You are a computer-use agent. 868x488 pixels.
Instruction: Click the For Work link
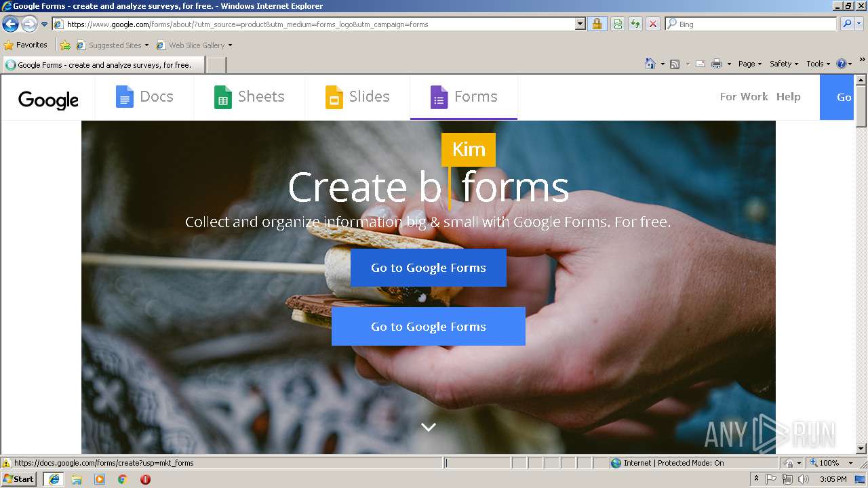coord(744,97)
